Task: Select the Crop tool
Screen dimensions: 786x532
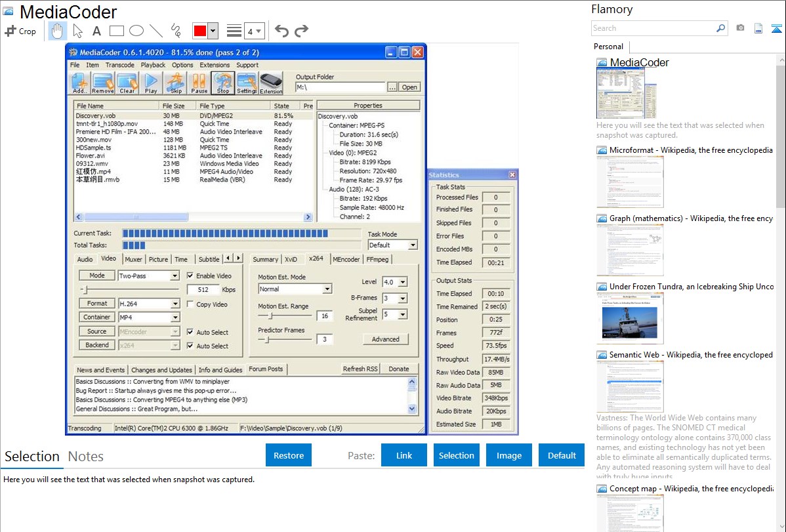Action: tap(20, 31)
